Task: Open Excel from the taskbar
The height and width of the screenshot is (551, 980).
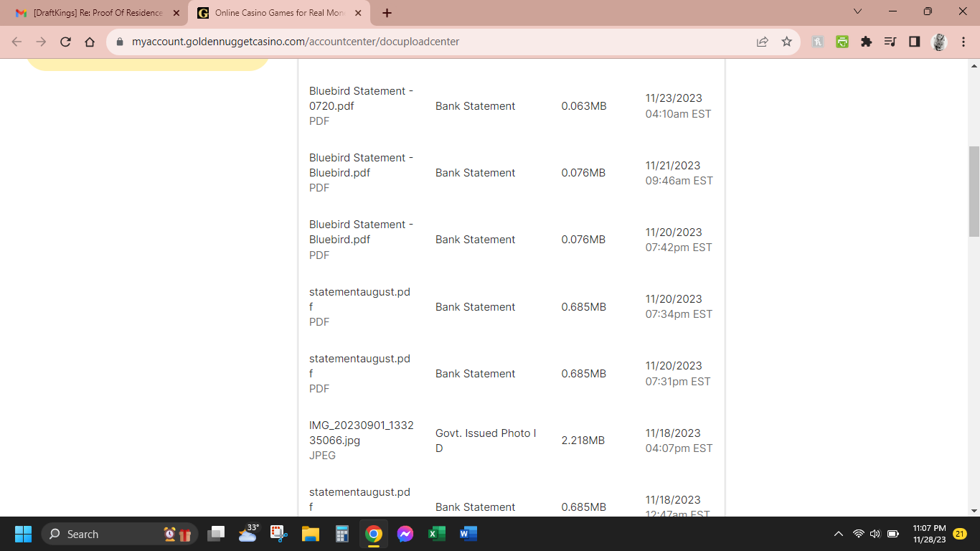Action: click(436, 534)
